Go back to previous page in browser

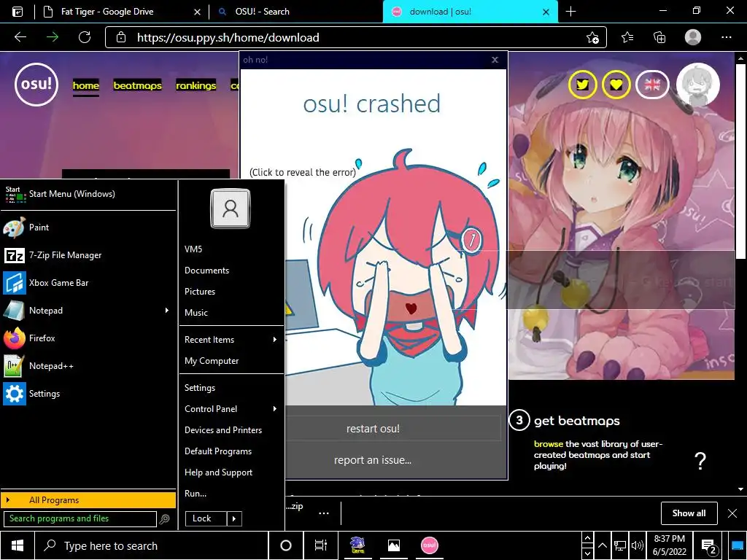tap(20, 37)
